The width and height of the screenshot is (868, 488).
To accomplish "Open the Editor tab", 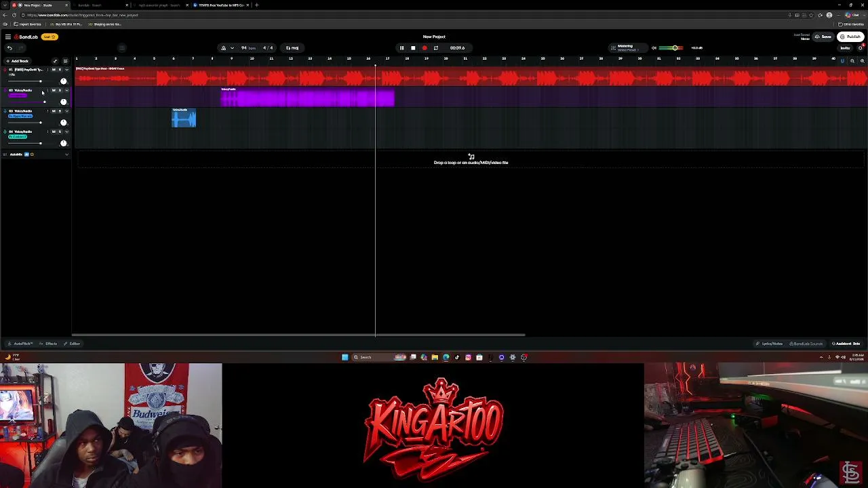I will click(73, 344).
